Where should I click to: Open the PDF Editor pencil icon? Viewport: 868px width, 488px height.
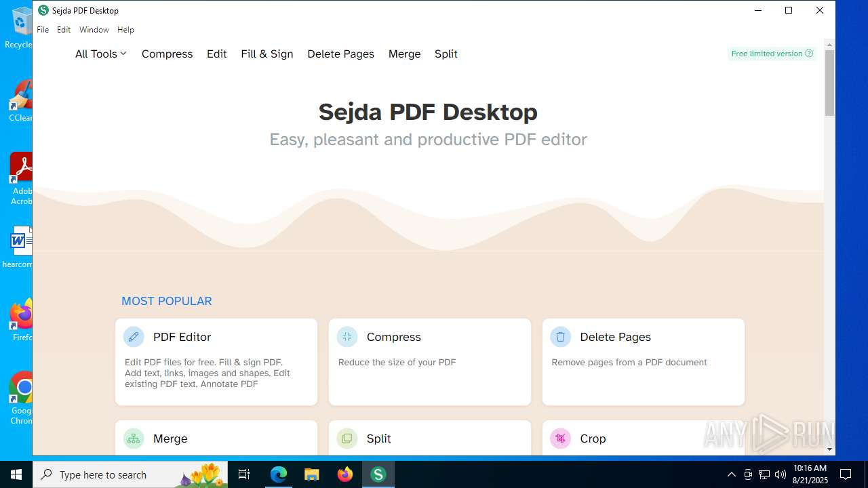click(x=134, y=337)
